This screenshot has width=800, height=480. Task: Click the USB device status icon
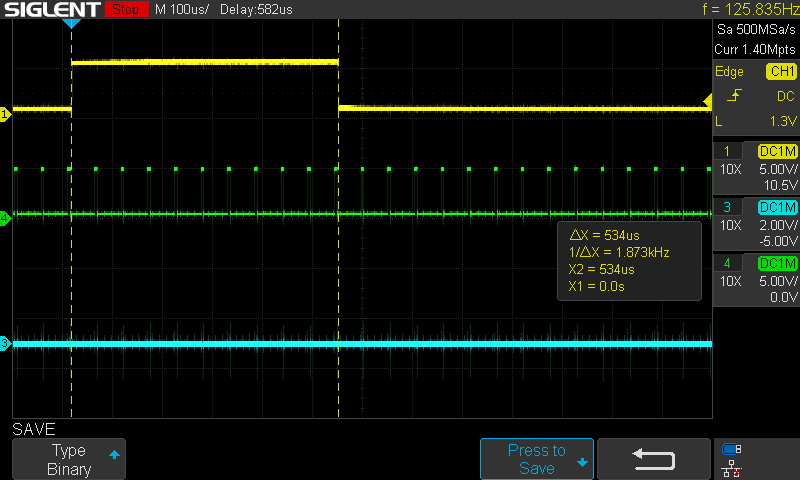[731, 449]
